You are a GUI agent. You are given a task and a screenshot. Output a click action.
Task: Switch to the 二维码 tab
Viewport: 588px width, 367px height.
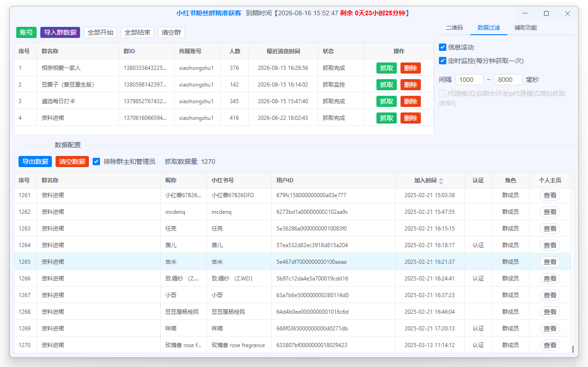pyautogui.click(x=454, y=28)
